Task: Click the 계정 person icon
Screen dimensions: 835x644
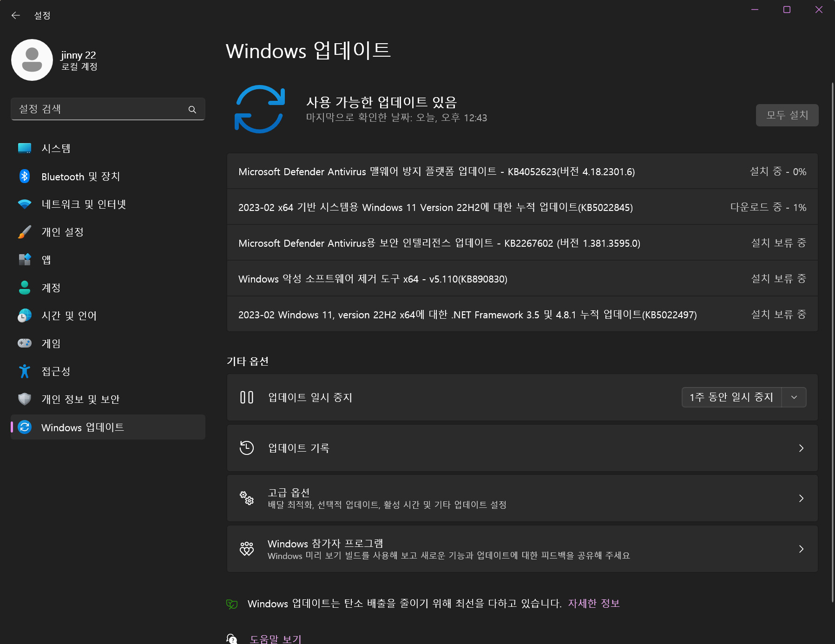Action: pos(25,288)
